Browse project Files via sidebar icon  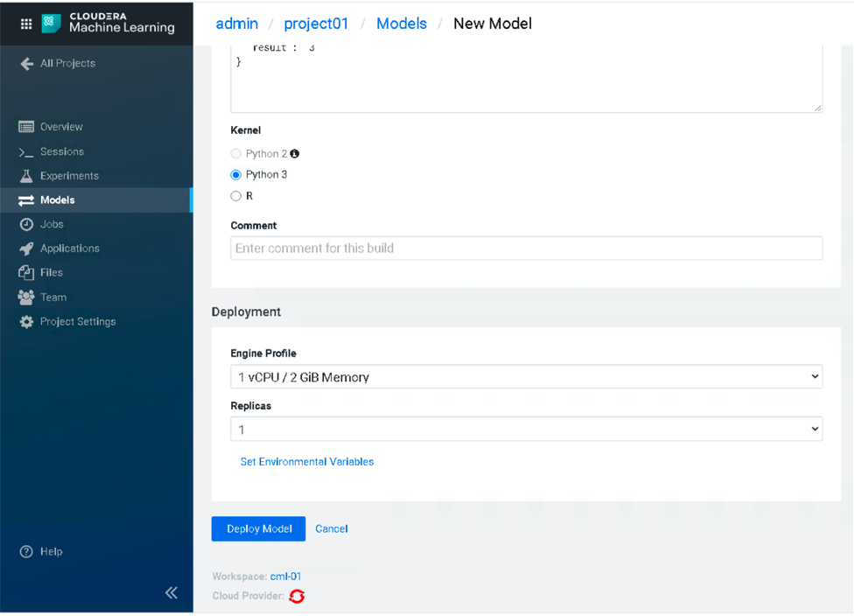tap(25, 272)
